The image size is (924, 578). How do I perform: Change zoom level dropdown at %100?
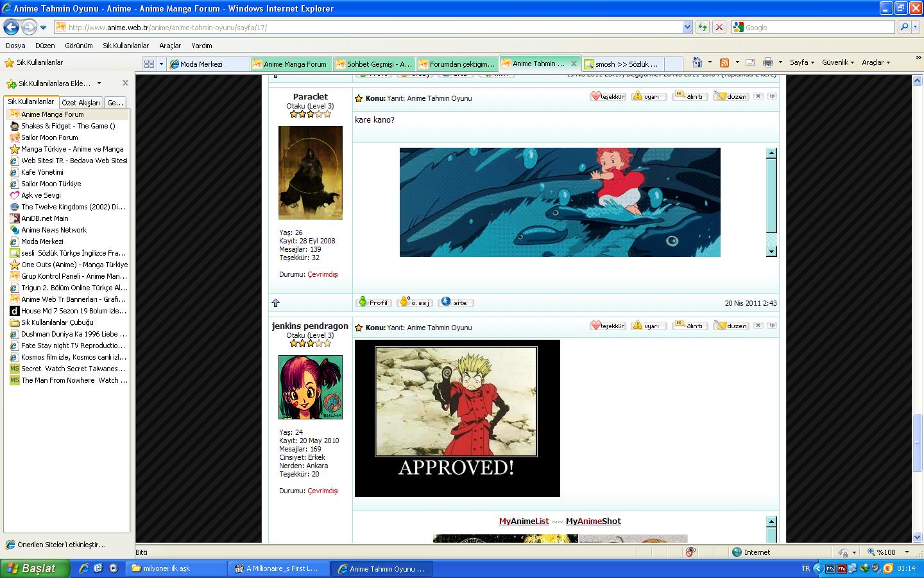click(907, 552)
